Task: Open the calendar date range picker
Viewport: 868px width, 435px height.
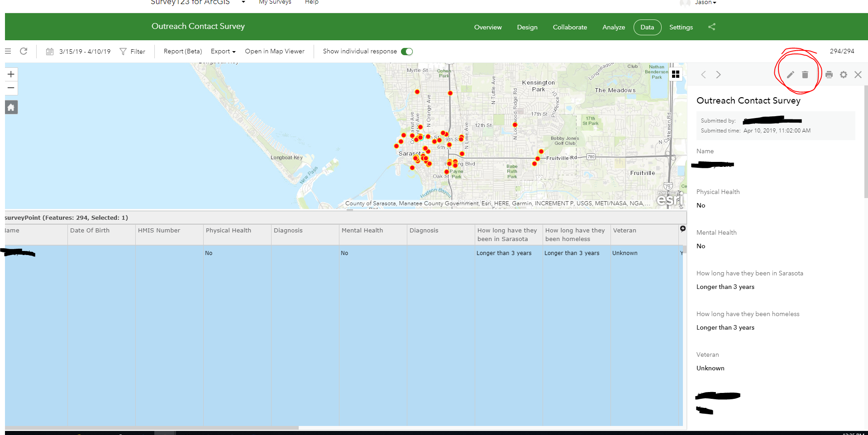Action: pyautogui.click(x=50, y=52)
